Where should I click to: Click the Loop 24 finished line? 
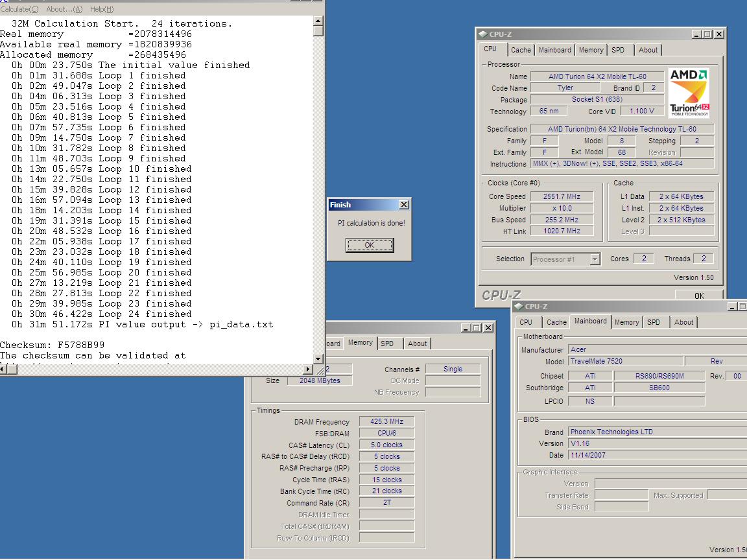101,314
